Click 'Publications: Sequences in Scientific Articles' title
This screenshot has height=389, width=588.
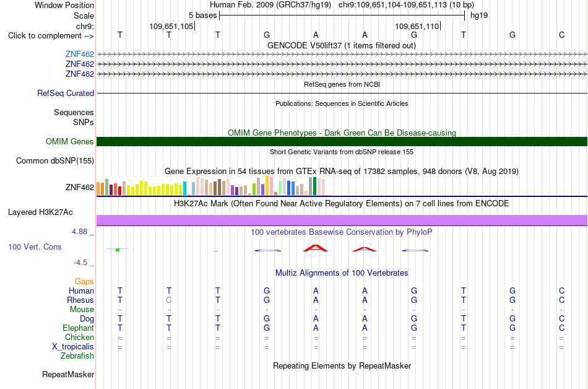click(342, 103)
